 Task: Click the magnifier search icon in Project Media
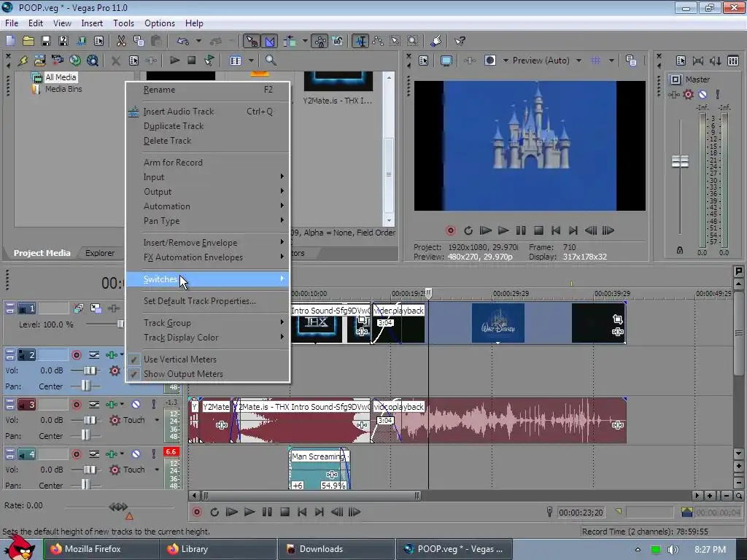click(271, 61)
